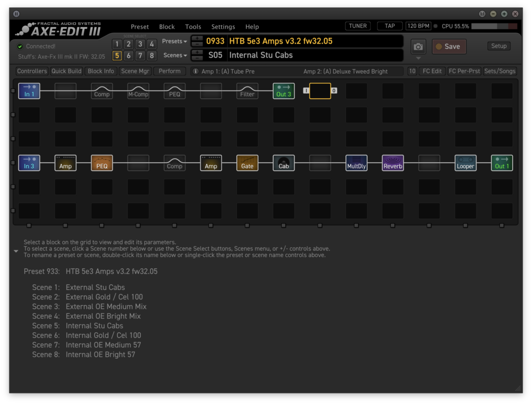
Task: Switch to scene 2
Action: [x=129, y=44]
